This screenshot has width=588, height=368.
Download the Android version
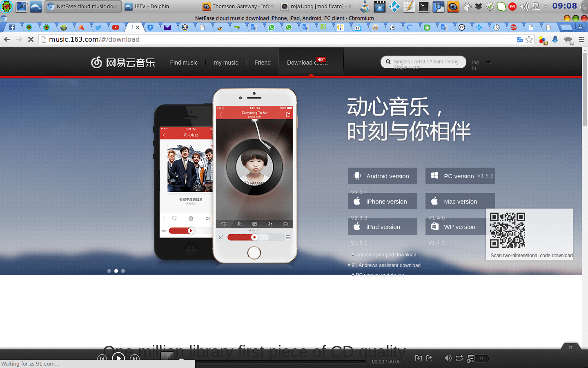pos(383,176)
